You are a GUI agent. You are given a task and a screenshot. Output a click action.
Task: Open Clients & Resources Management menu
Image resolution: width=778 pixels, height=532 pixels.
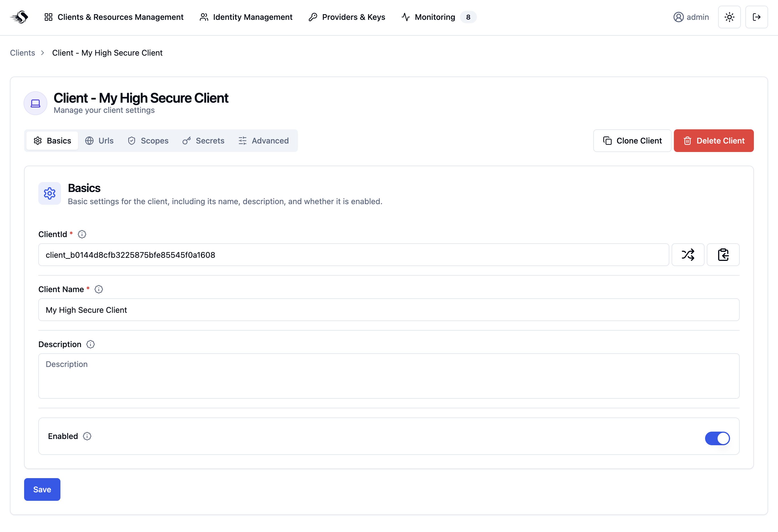[114, 17]
